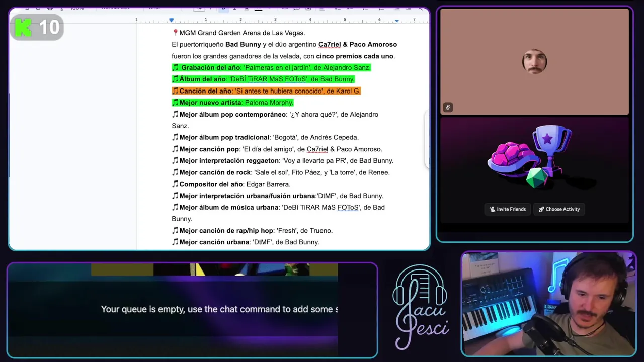Click the 'Mejor álbum pop tradicional' line
The width and height of the screenshot is (644, 362).
(265, 137)
